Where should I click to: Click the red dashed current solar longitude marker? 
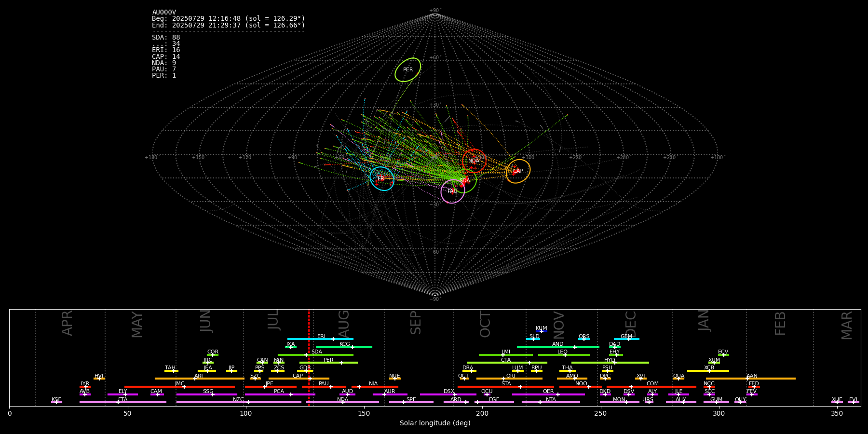coord(309,357)
